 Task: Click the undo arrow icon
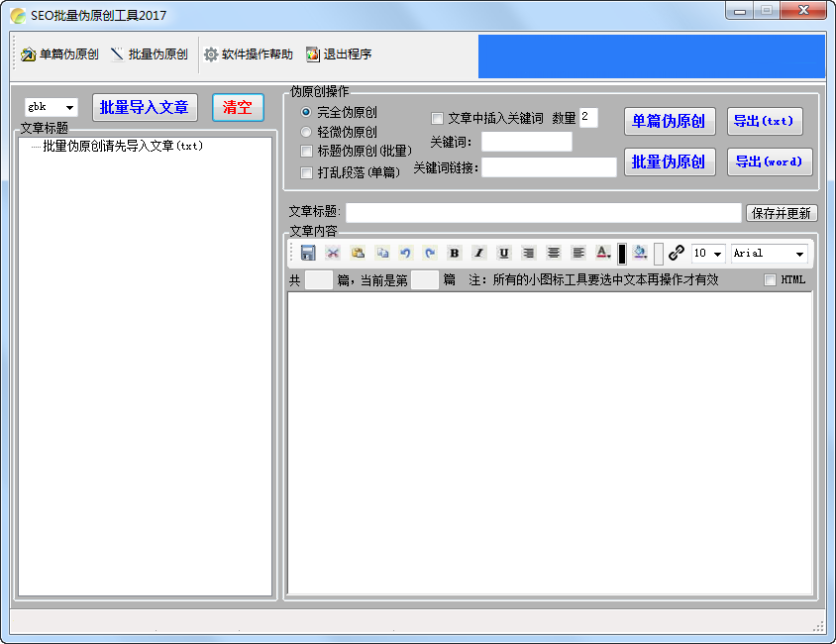point(405,254)
